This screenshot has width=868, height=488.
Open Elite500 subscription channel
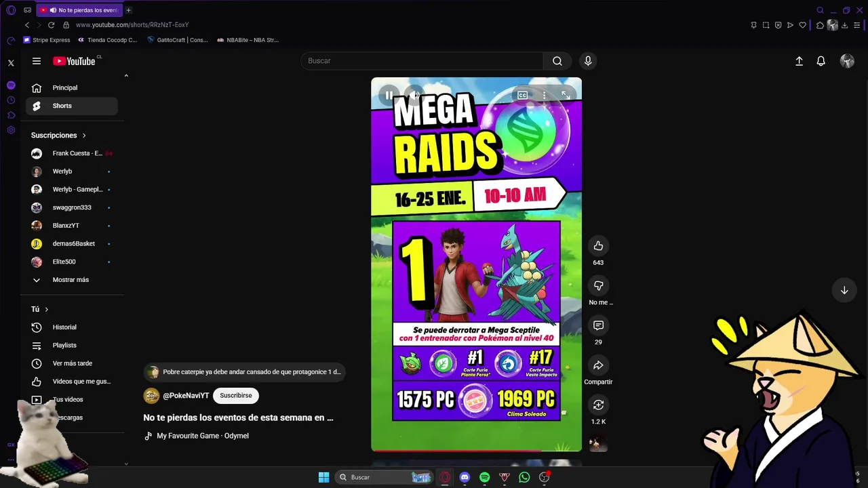72,262
